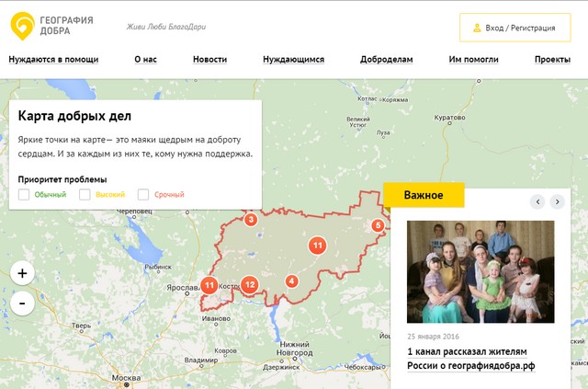Open the Доброделам menu item

pos(387,60)
